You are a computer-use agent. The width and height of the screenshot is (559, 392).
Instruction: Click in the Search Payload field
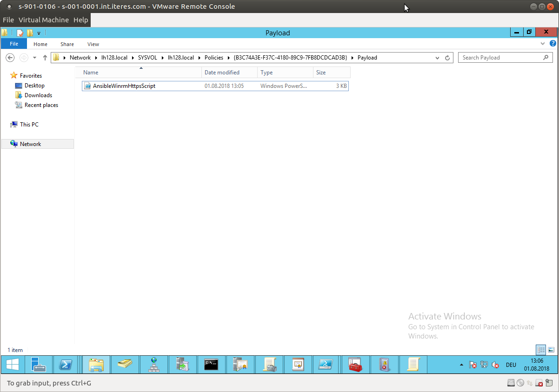click(x=500, y=58)
